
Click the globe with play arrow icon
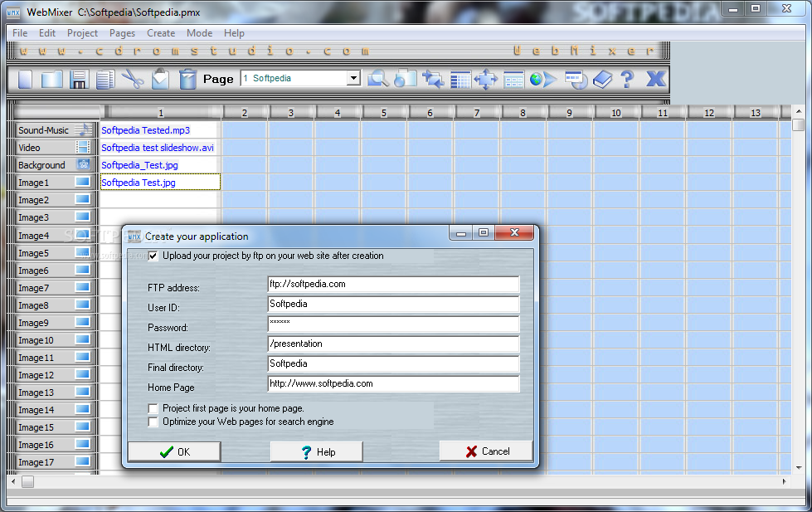pyautogui.click(x=542, y=80)
